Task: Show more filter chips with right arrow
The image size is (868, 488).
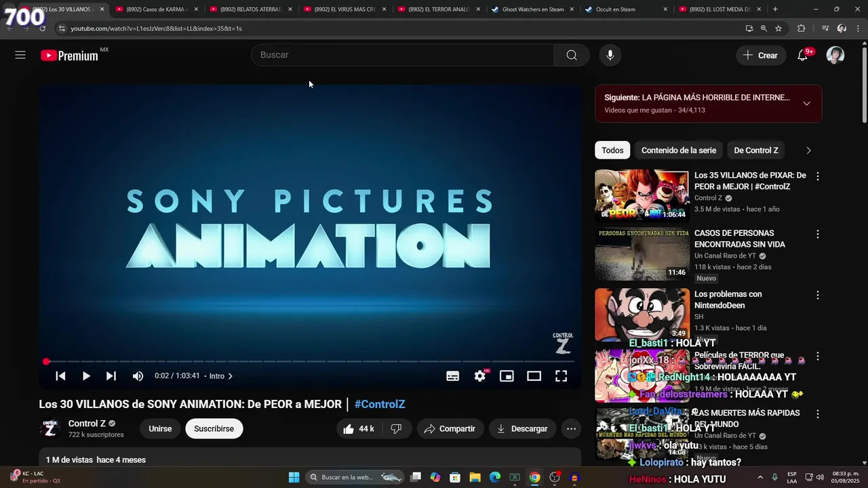Action: (808, 150)
